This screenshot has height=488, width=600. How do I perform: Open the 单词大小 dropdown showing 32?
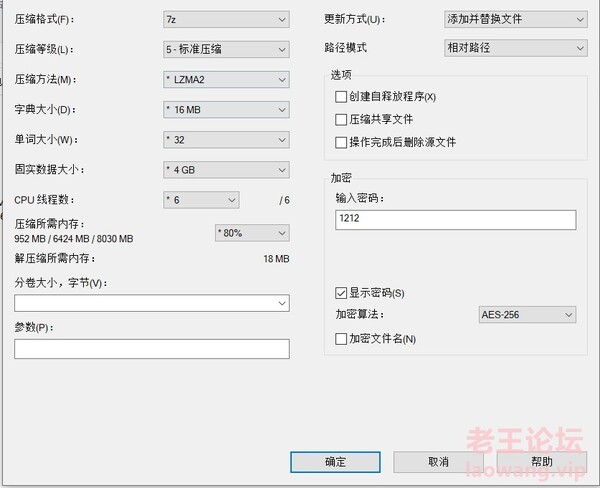[x=226, y=140]
